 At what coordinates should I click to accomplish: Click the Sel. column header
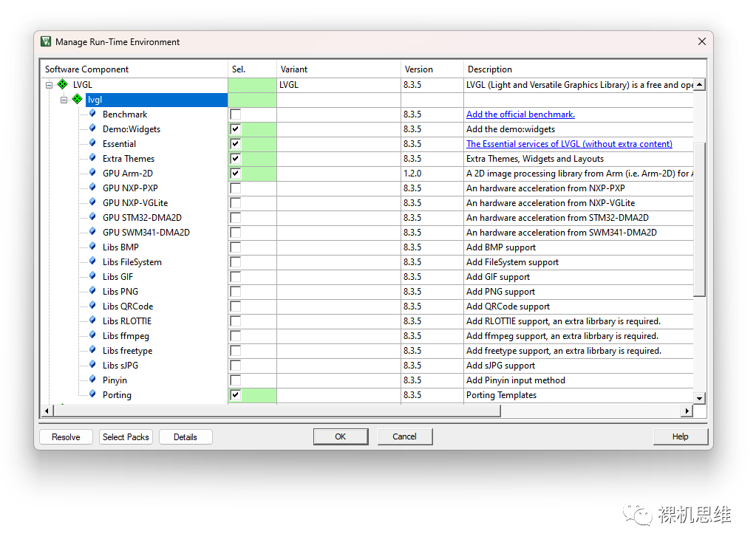pyautogui.click(x=252, y=69)
